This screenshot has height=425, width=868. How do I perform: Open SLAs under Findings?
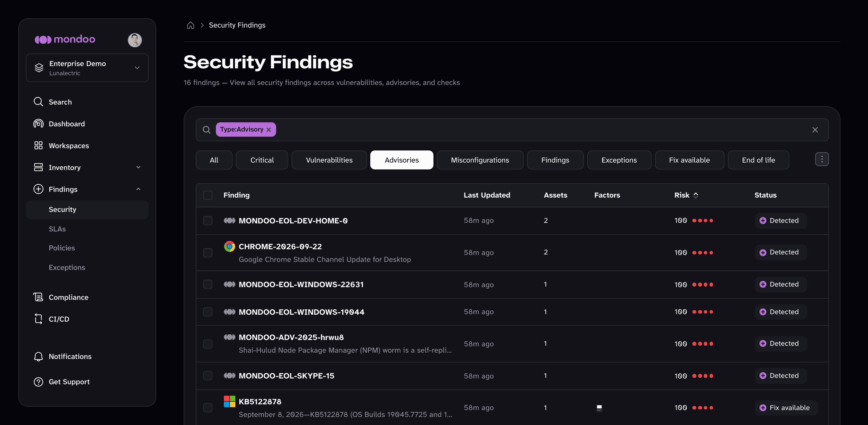coord(57,229)
